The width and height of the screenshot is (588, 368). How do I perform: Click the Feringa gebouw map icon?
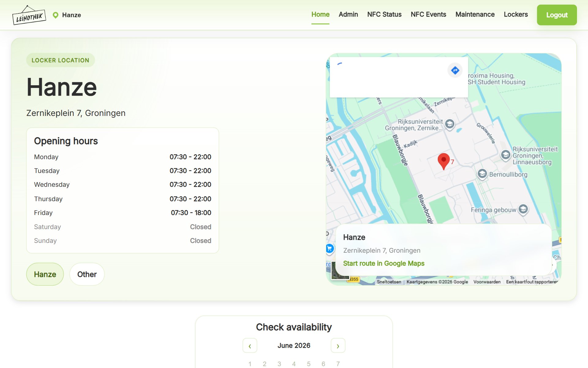523,209
